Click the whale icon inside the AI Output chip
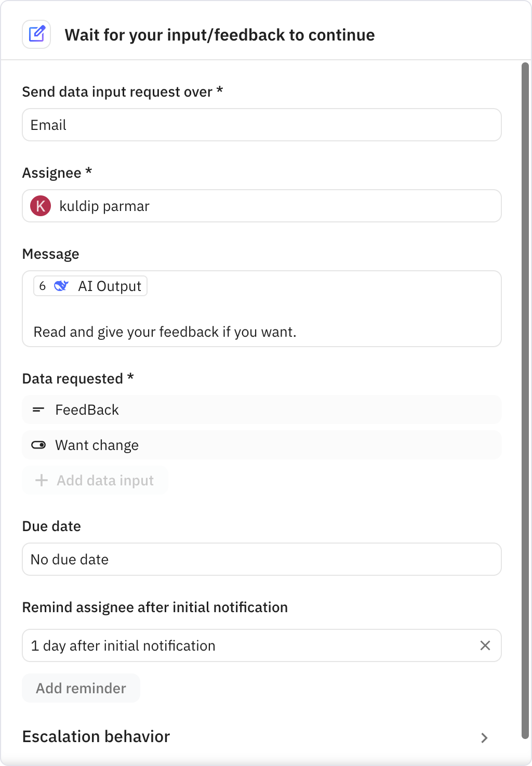532x766 pixels. click(x=61, y=285)
